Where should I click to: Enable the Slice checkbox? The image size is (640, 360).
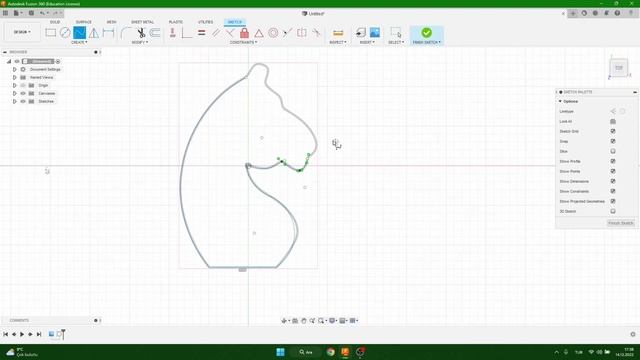click(x=613, y=151)
